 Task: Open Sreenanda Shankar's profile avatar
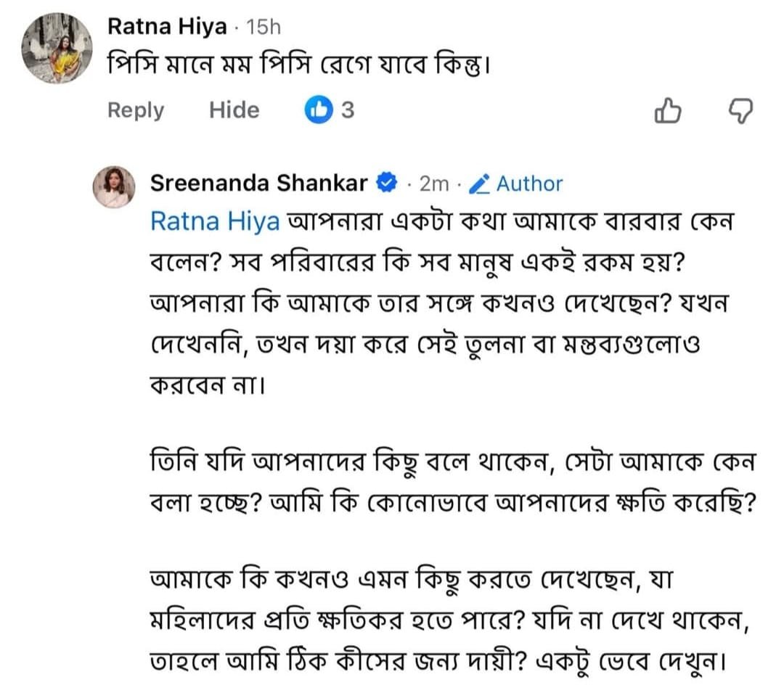[114, 186]
